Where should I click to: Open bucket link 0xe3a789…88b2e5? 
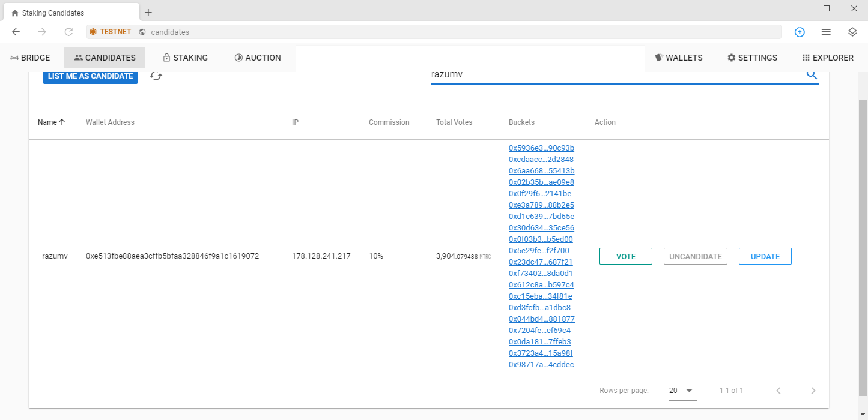(x=541, y=205)
